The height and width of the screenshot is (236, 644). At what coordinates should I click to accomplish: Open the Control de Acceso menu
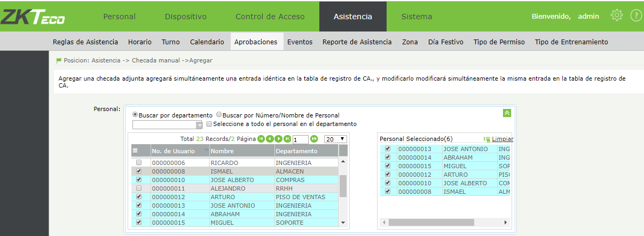(x=270, y=17)
